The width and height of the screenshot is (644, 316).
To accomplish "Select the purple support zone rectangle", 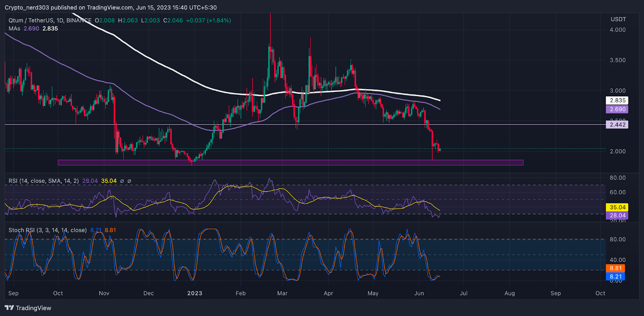I will [291, 163].
